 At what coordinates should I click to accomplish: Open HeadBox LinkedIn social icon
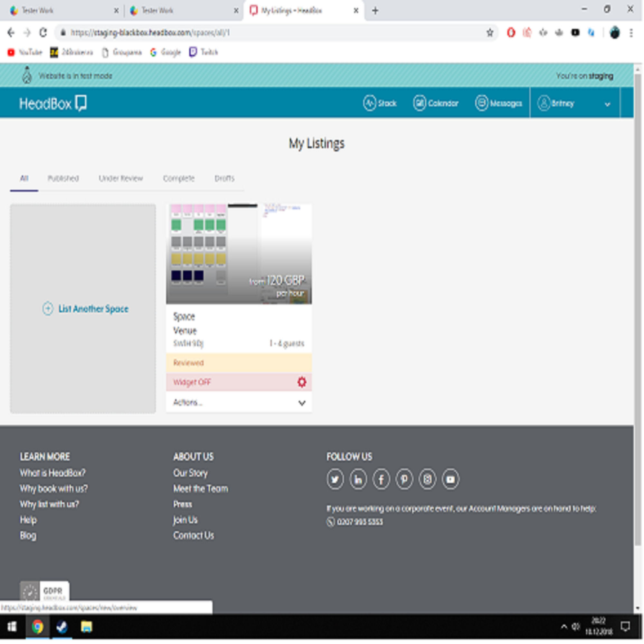358,479
